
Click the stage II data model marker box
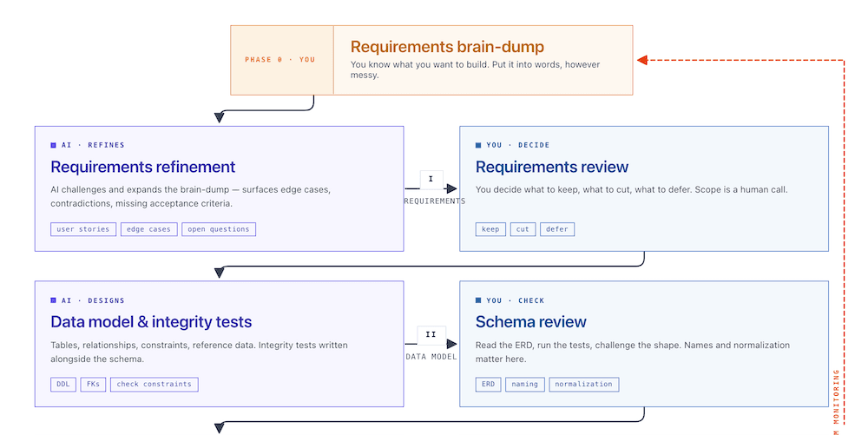(x=431, y=334)
